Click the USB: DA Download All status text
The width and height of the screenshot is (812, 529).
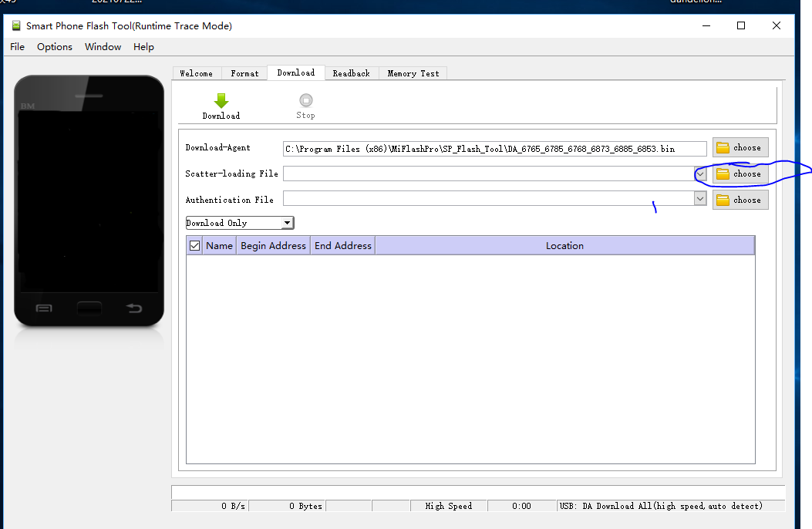coord(661,506)
